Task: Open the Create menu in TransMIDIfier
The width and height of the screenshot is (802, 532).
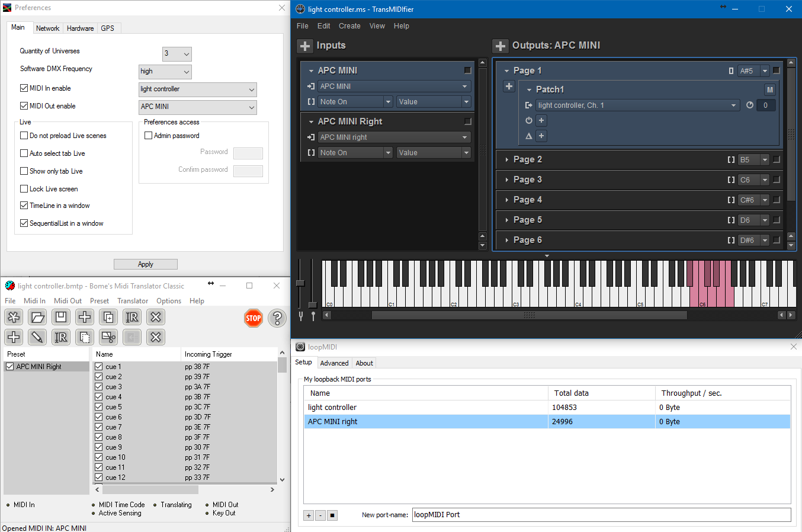Action: (349, 26)
